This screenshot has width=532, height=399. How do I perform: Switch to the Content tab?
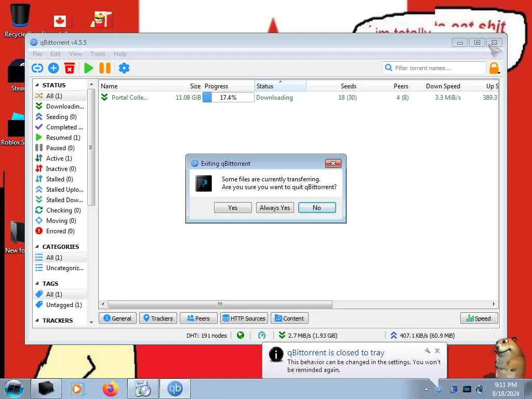click(x=289, y=318)
